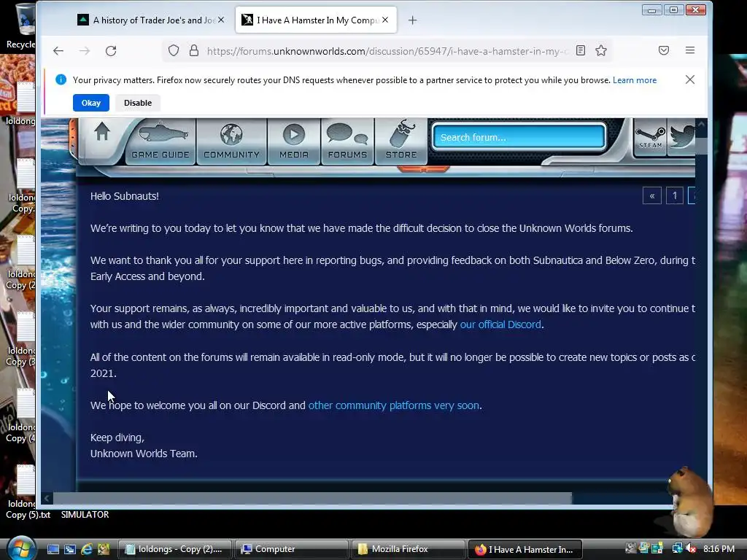Image resolution: width=747 pixels, height=560 pixels.
Task: Click the padlock site security icon
Action: tap(193, 50)
